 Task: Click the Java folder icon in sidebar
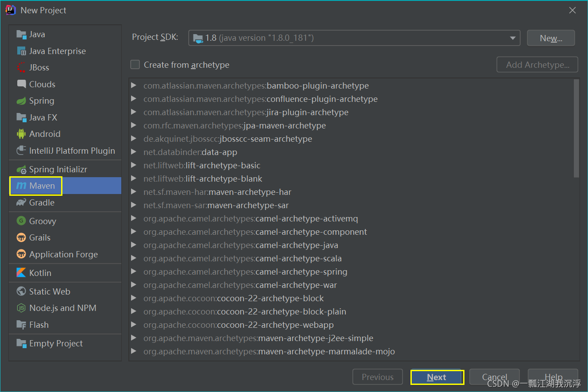21,35
